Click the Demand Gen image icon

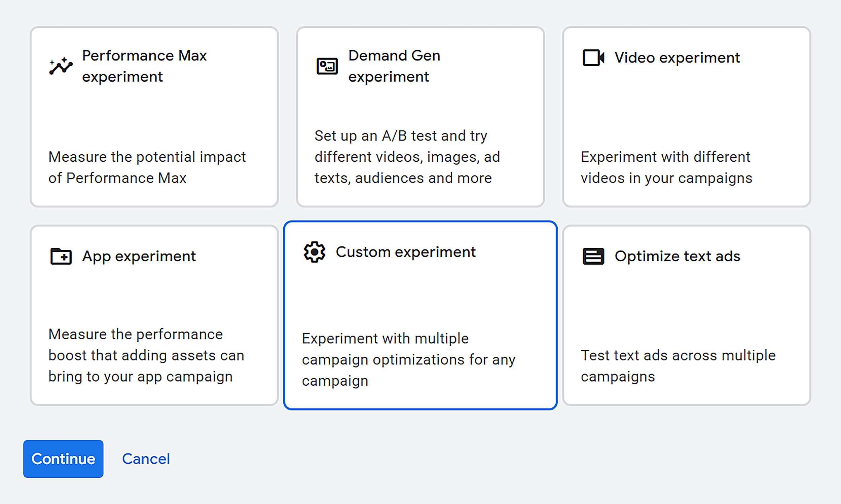point(327,66)
